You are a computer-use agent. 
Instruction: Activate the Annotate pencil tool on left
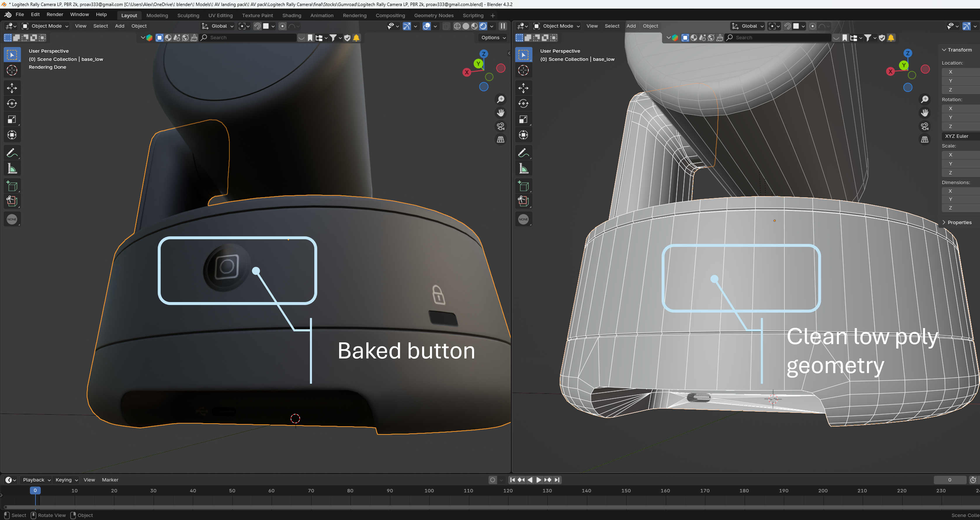pos(12,153)
